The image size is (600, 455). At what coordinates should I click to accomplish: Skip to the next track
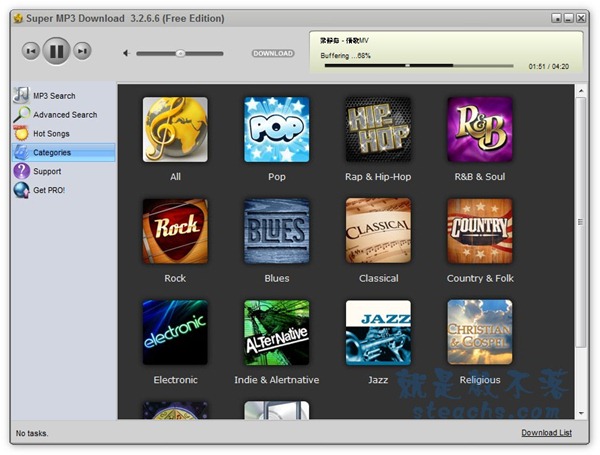click(x=82, y=52)
